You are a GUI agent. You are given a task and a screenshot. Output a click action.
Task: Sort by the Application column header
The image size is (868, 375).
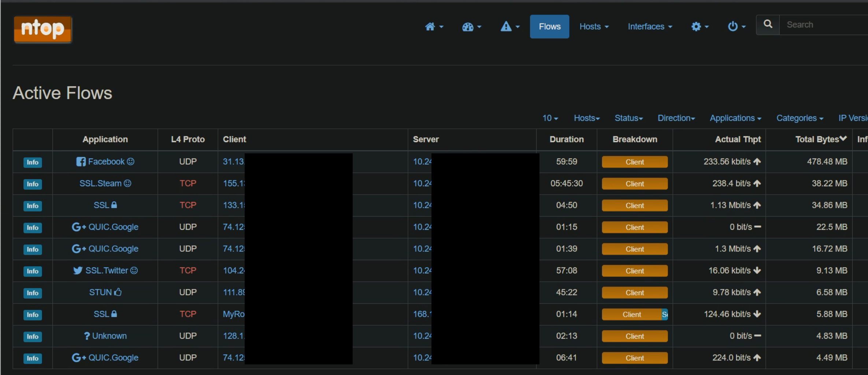click(105, 139)
